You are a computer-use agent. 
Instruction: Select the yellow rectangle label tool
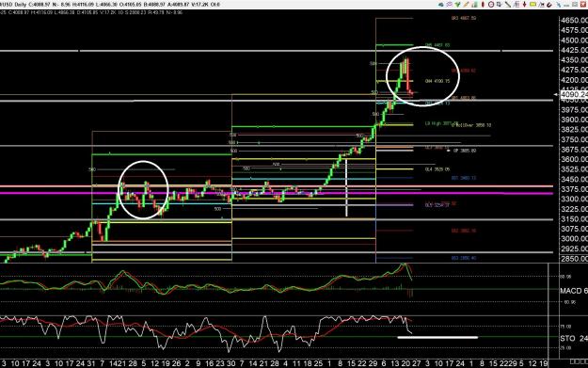[x=532, y=5]
